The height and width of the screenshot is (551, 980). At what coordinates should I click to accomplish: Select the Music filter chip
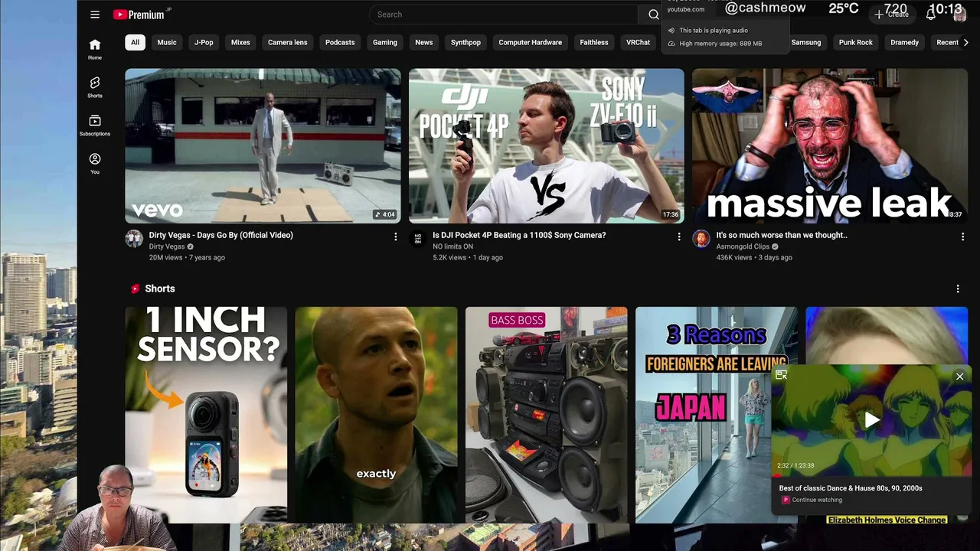[x=167, y=43]
